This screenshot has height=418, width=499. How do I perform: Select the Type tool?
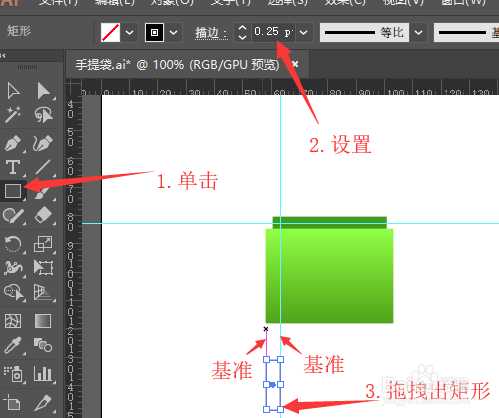[x=13, y=167]
